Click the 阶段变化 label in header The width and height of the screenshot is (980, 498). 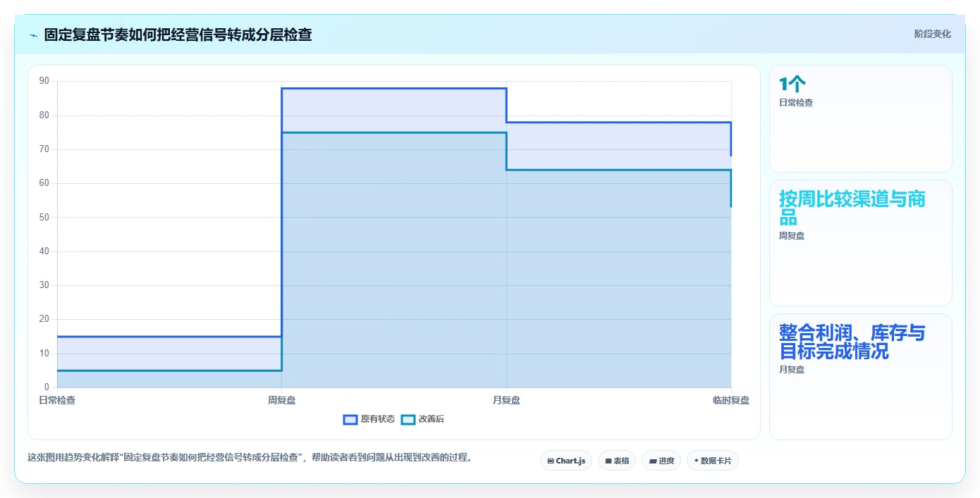[933, 34]
